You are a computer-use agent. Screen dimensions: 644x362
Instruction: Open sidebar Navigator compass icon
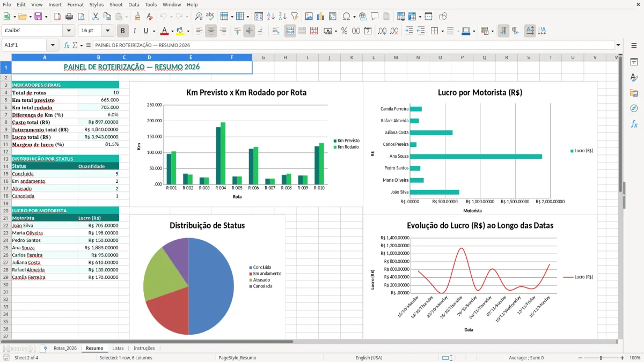click(x=634, y=108)
